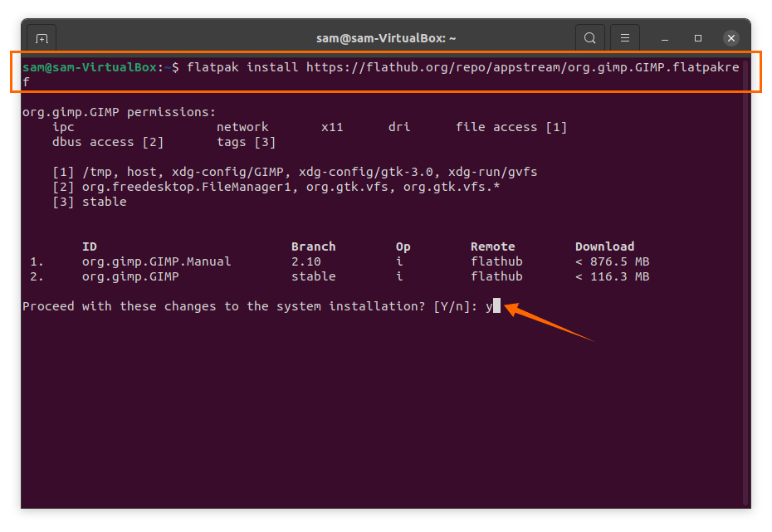Image resolution: width=772 pixels, height=532 pixels.
Task: Click the 'network' permission entry
Action: coord(242,127)
